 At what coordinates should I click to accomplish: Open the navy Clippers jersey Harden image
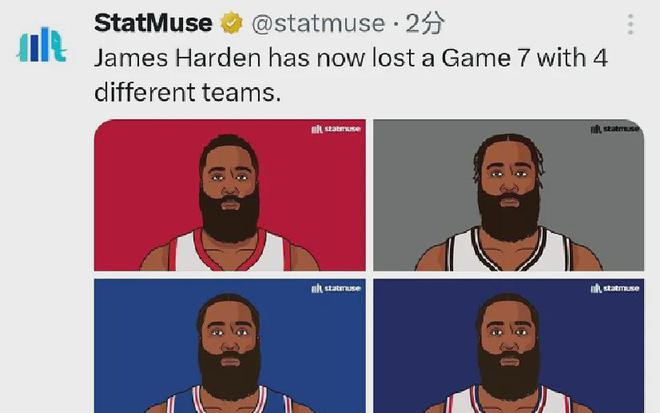(x=508, y=346)
